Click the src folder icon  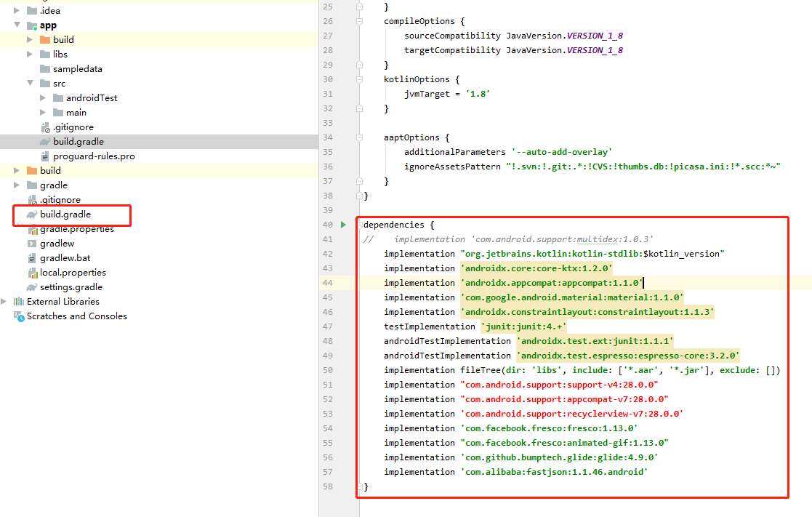click(45, 84)
